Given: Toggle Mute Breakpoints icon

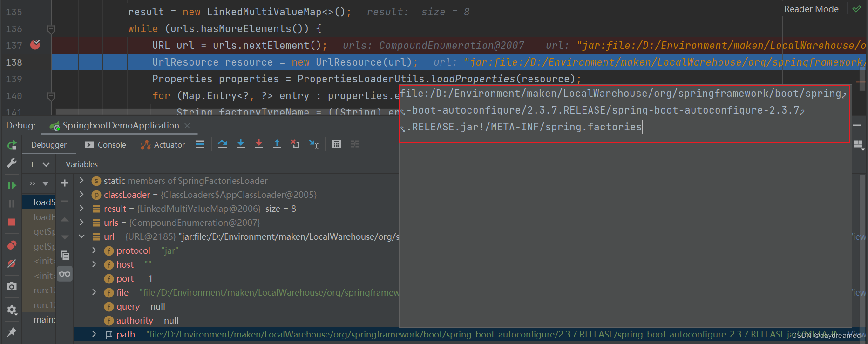Looking at the screenshot, I should click(x=12, y=263).
